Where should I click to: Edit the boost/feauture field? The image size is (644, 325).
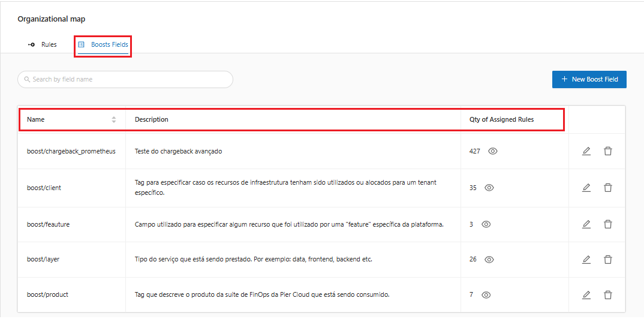point(586,224)
